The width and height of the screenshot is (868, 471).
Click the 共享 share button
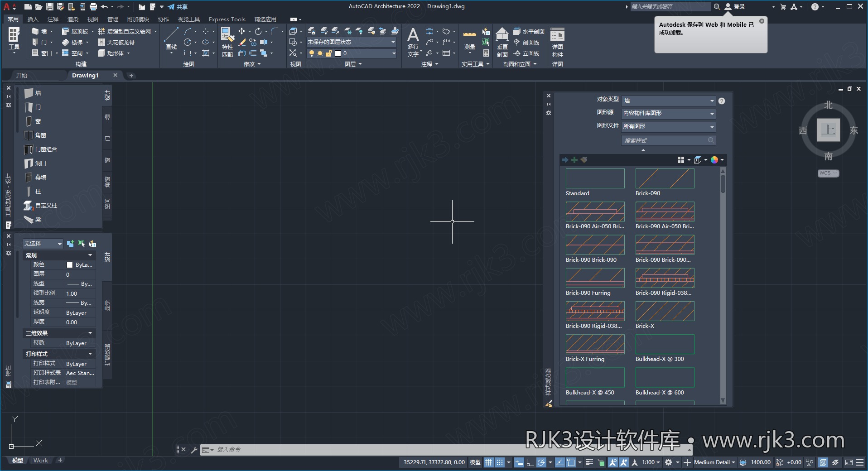178,7
